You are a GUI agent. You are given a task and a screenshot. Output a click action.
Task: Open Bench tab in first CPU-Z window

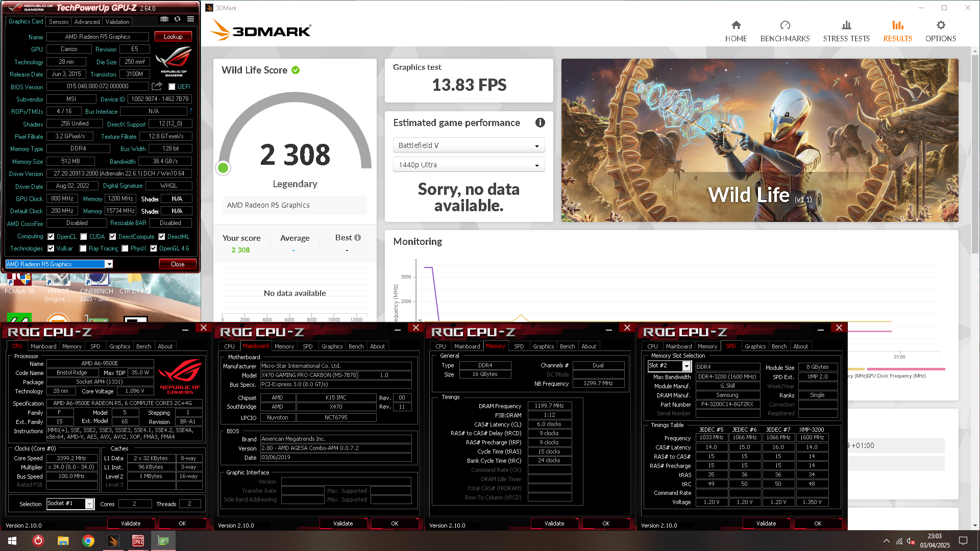coord(143,346)
